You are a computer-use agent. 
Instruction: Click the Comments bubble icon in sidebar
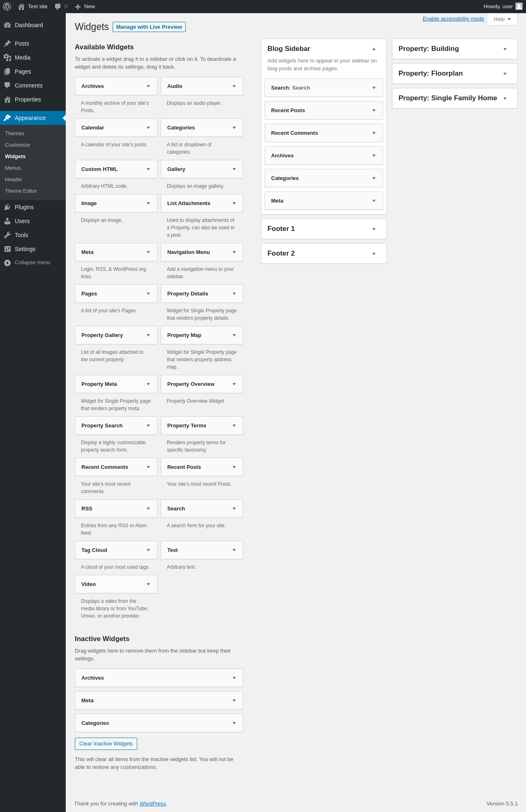coord(7,85)
